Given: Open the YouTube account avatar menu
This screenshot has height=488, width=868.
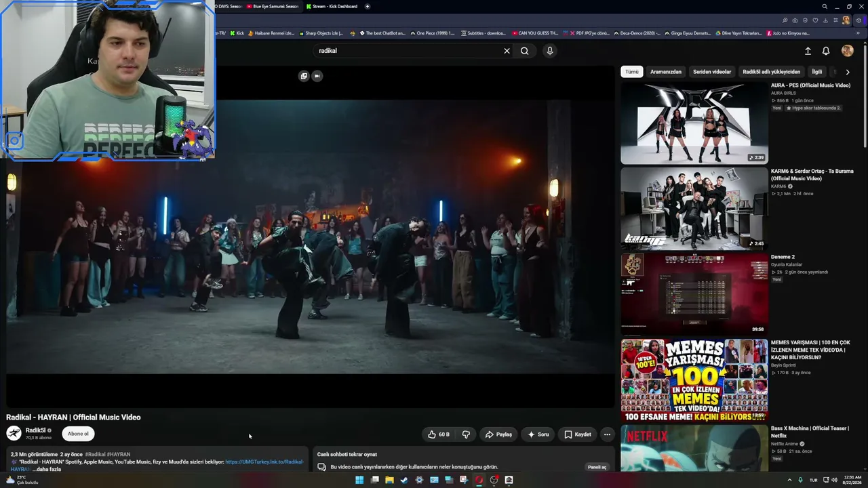Looking at the screenshot, I should 847,51.
